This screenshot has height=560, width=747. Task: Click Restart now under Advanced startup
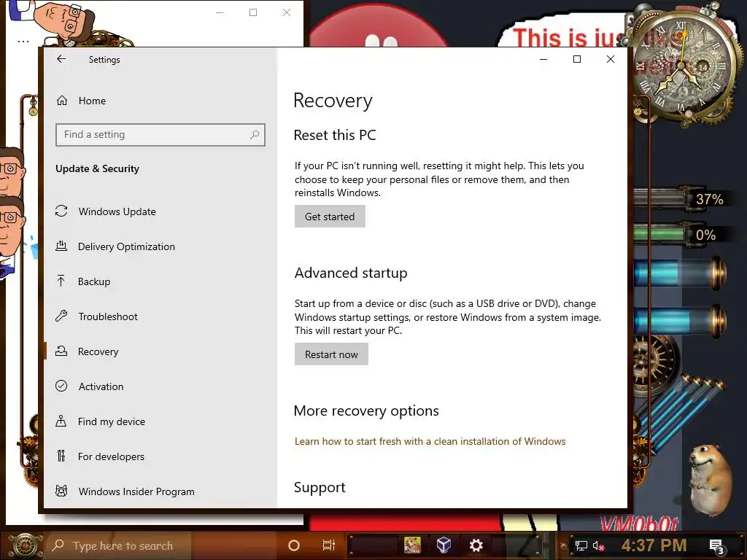(x=331, y=354)
